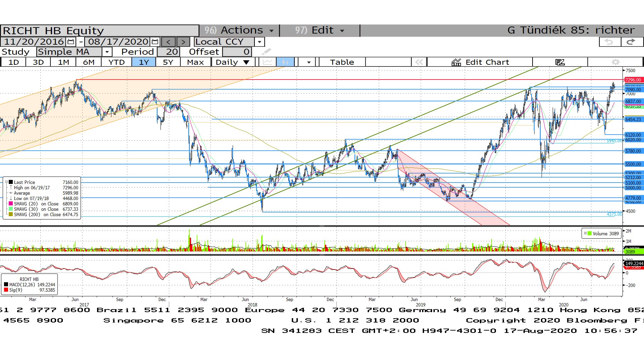Select the 1D range tab

[13, 62]
